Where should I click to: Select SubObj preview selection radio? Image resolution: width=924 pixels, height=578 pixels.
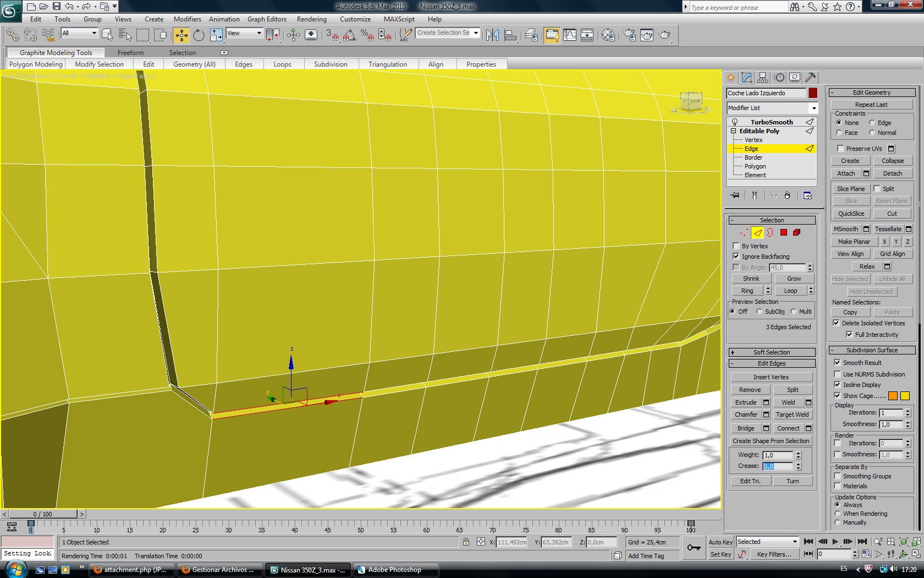[x=759, y=312]
